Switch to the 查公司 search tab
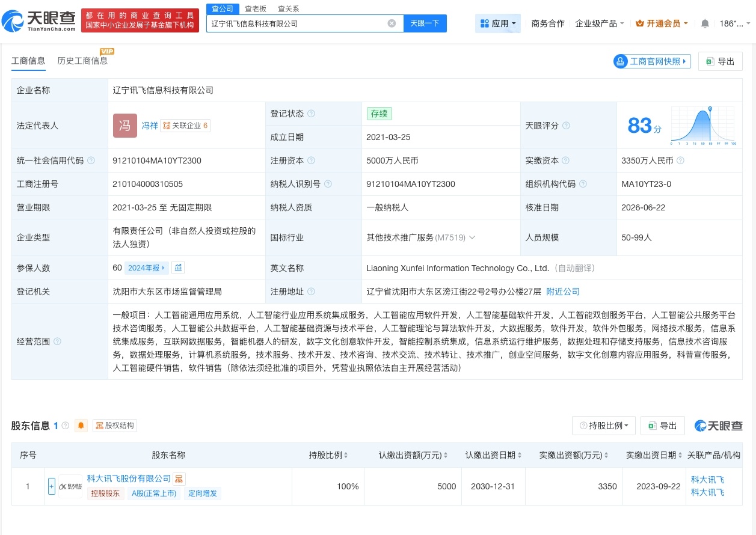 click(x=223, y=8)
